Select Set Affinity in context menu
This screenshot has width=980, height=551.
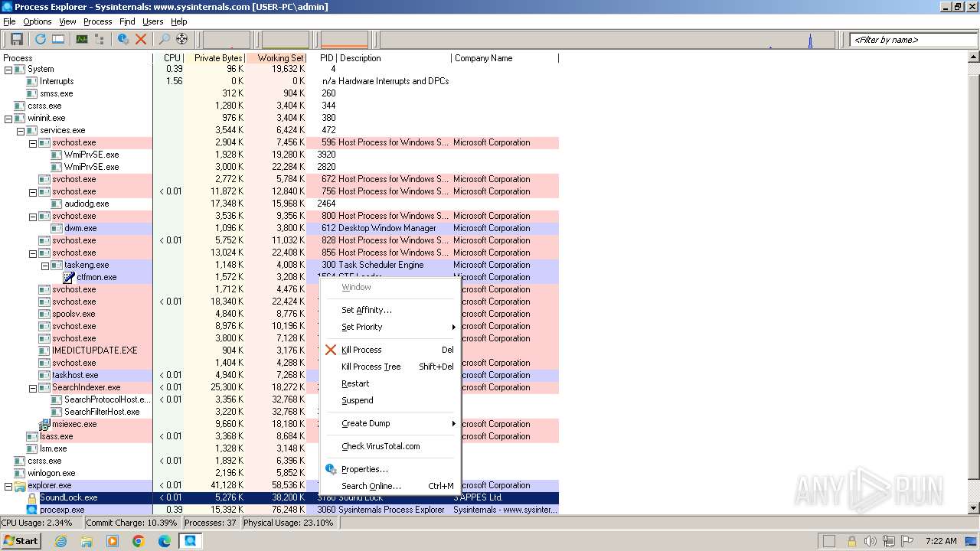390,310
